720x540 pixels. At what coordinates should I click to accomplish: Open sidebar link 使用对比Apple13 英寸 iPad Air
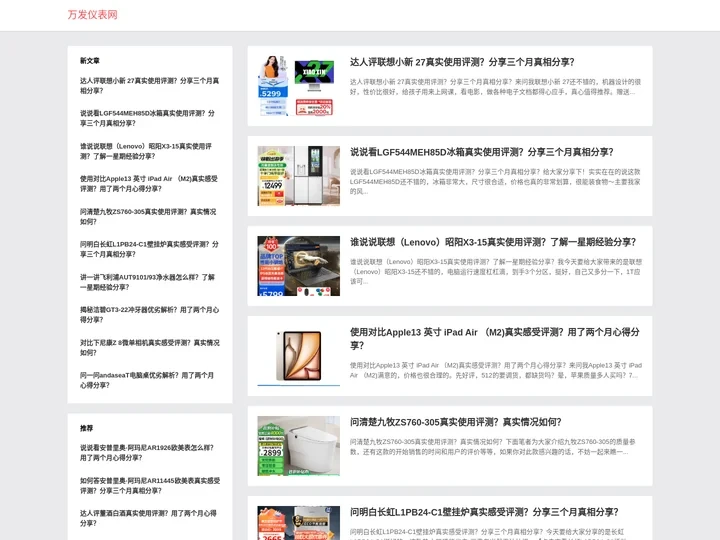pos(149,184)
